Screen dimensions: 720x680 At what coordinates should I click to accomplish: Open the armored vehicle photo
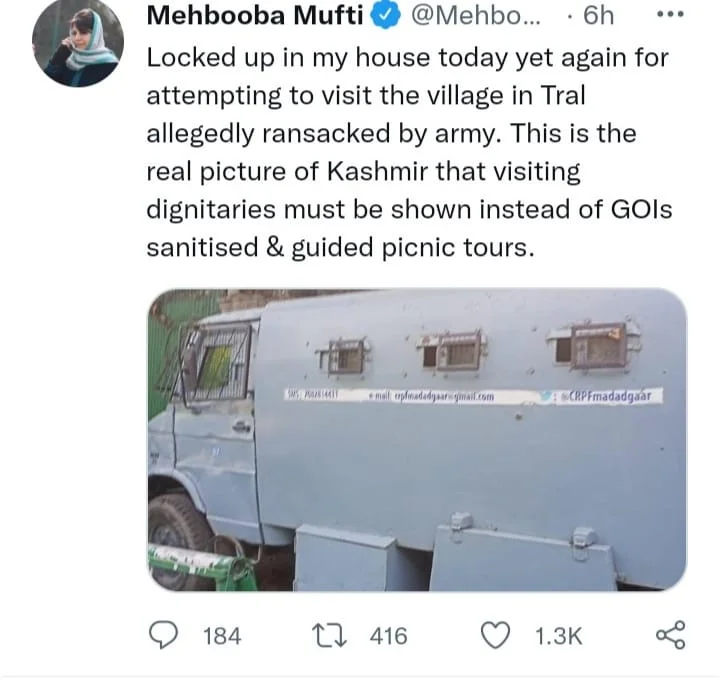pyautogui.click(x=417, y=440)
